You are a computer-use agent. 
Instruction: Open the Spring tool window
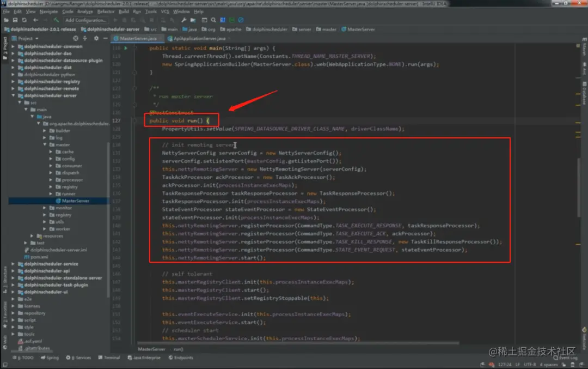(50, 358)
